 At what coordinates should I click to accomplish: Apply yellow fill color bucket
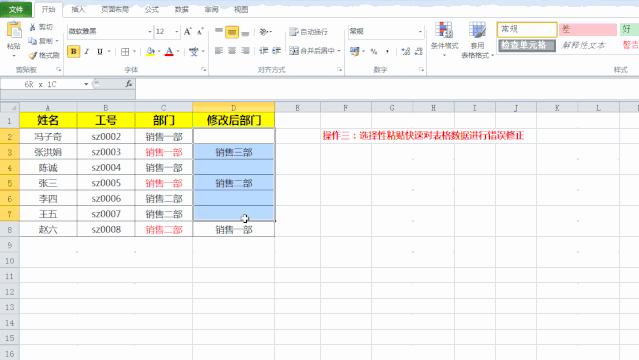pyautogui.click(x=150, y=51)
